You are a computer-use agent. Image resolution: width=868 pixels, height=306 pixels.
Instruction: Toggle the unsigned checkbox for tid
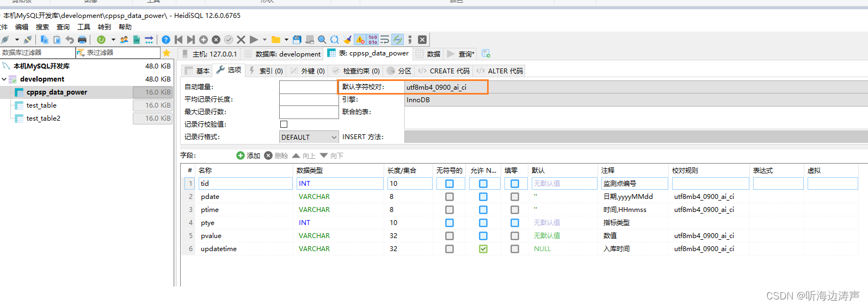click(x=450, y=184)
